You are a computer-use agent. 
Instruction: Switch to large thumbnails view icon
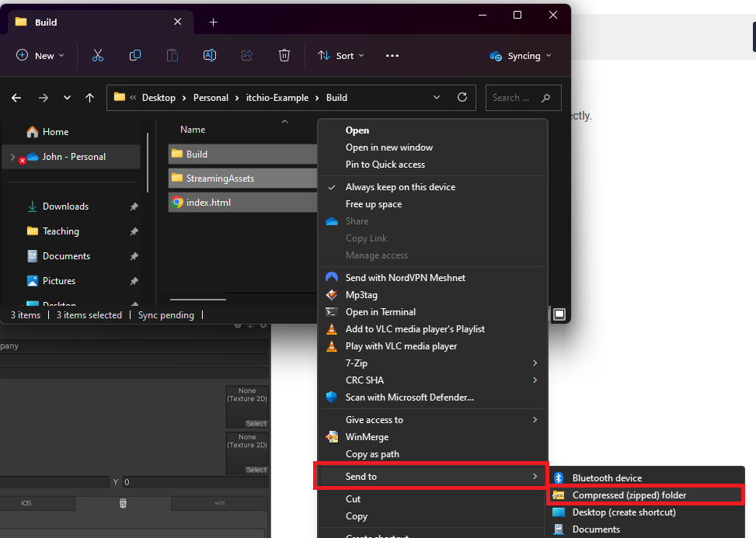click(559, 314)
